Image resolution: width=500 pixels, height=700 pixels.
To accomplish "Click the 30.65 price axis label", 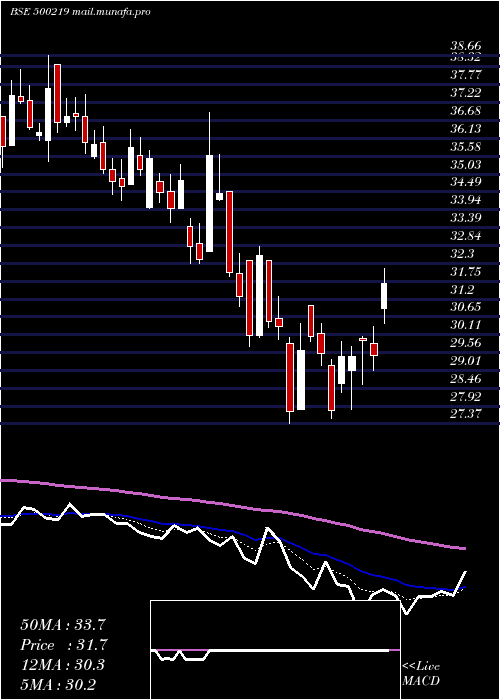I will [466, 307].
